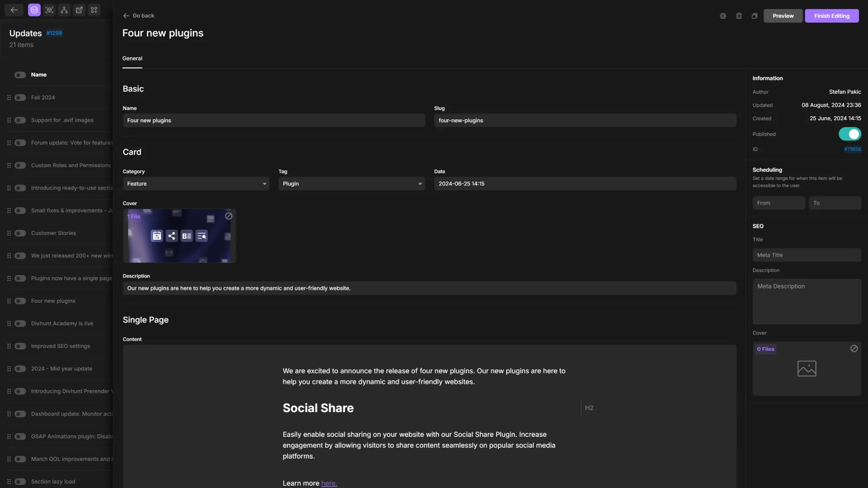The height and width of the screenshot is (488, 868).
Task: Open the hierarchy sitemap icon
Action: point(64,10)
